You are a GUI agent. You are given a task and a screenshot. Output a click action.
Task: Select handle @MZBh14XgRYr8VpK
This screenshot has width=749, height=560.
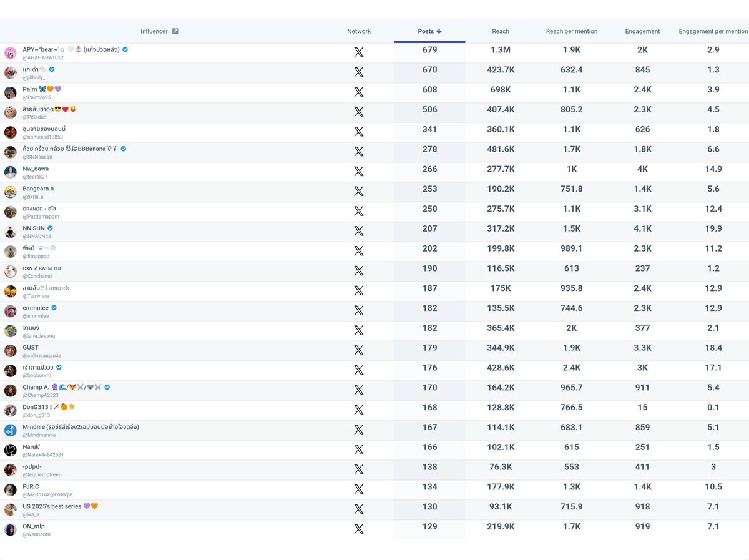tap(47, 494)
